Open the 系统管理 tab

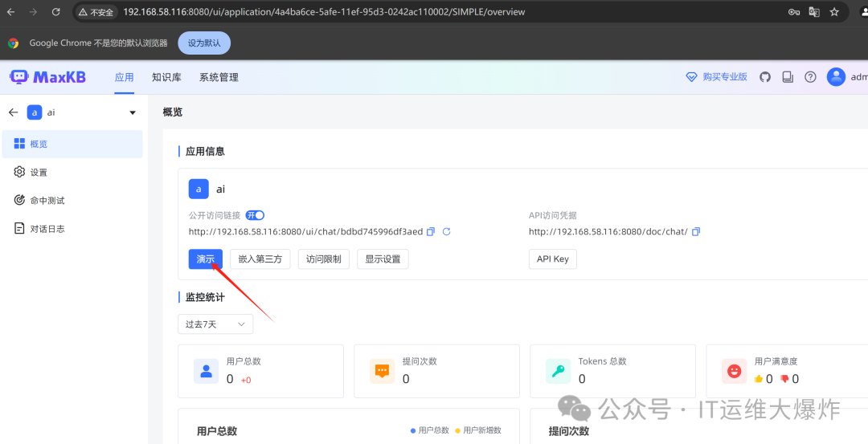click(x=219, y=77)
